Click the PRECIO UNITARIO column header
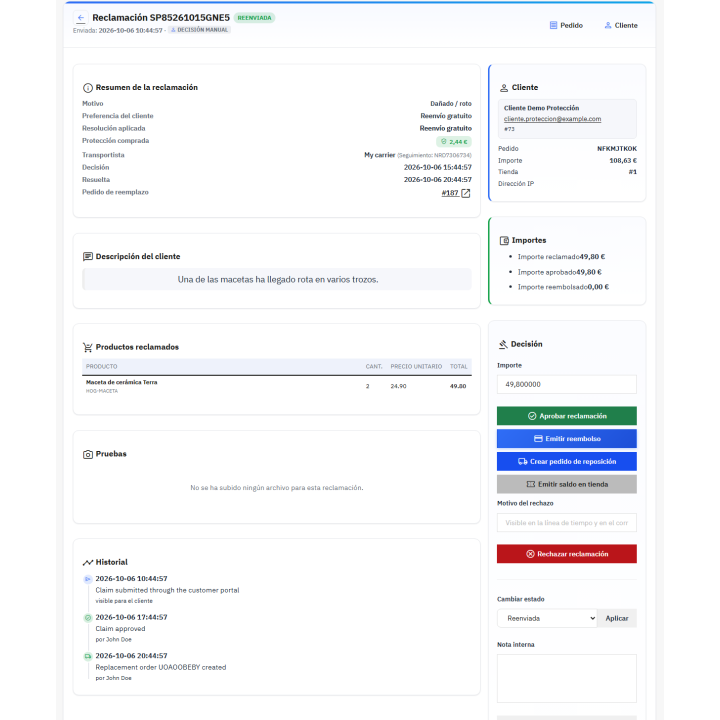This screenshot has height=720, width=720. click(x=416, y=366)
